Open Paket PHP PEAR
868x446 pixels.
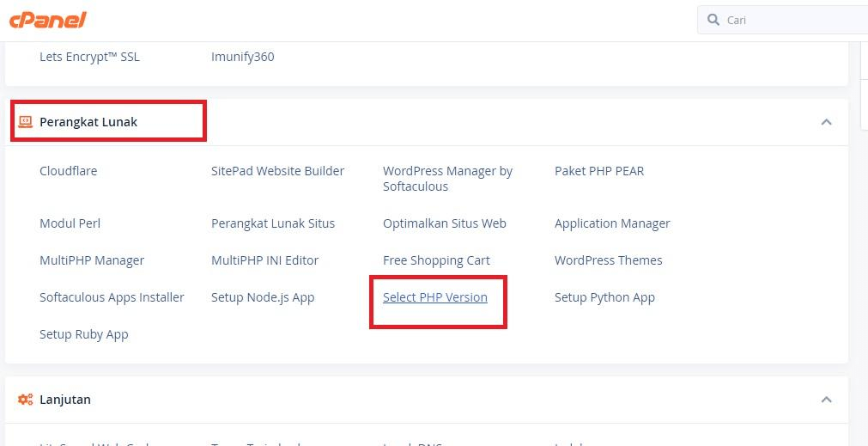click(598, 171)
